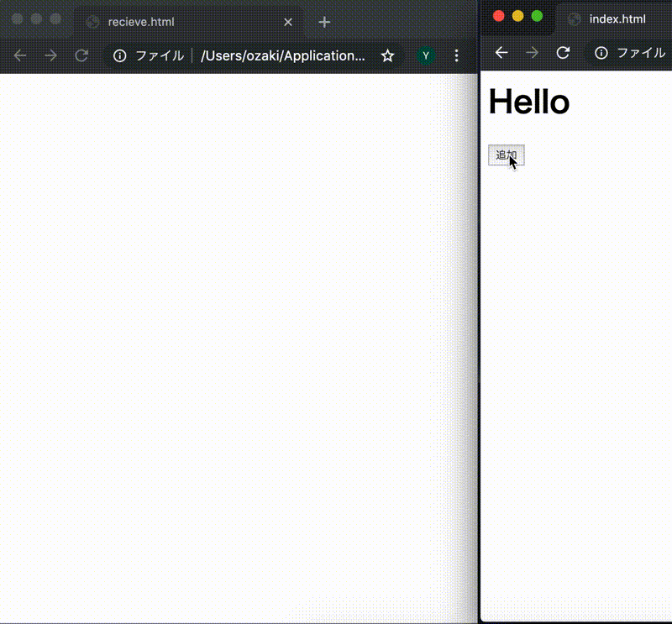672x624 pixels.
Task: Click the back arrow in the right browser
Action: pos(501,53)
